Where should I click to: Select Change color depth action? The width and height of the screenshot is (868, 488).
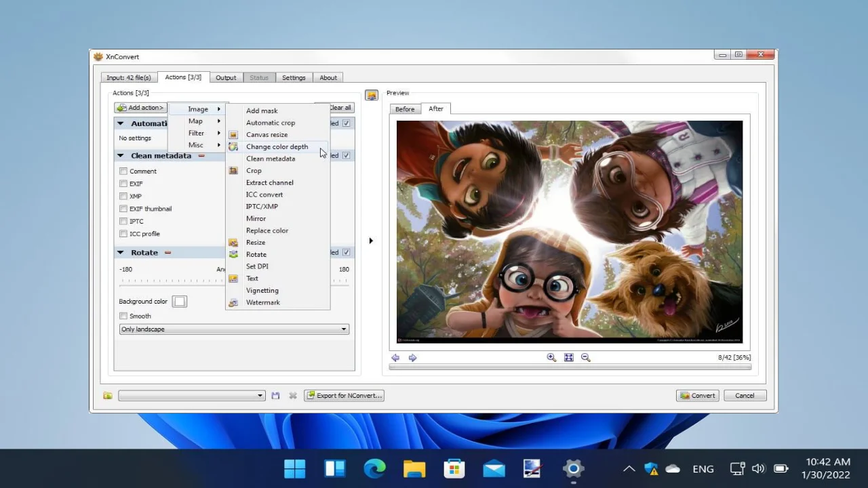[278, 146]
